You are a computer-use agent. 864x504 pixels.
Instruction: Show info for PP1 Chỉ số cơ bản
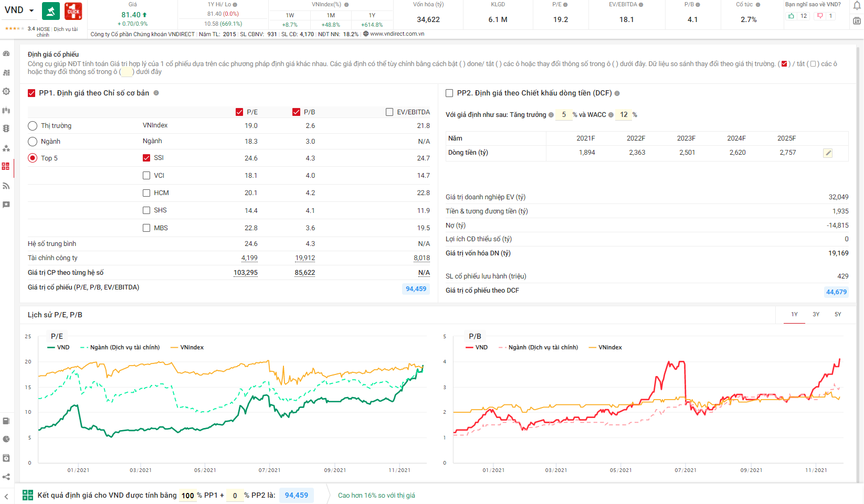coord(156,93)
